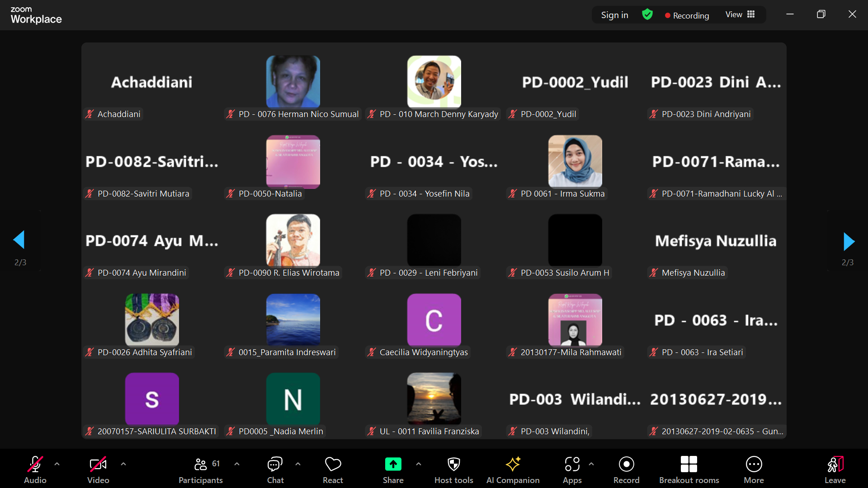Viewport: 868px width, 488px height.
Task: Open the Participants list
Action: 201,469
